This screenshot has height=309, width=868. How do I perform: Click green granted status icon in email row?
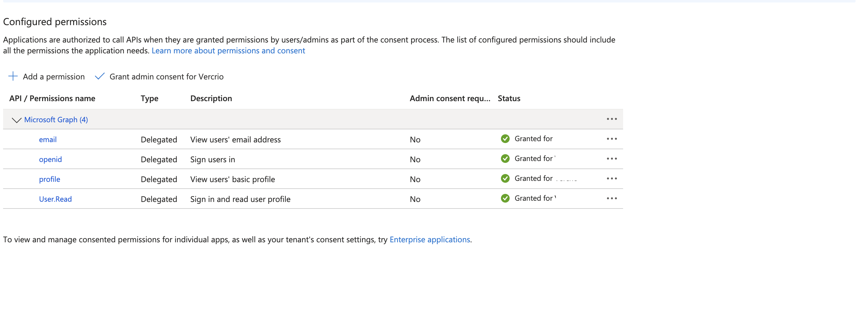coord(505,139)
